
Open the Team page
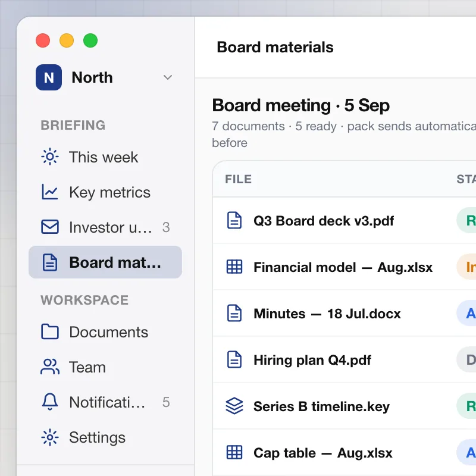pos(105,367)
